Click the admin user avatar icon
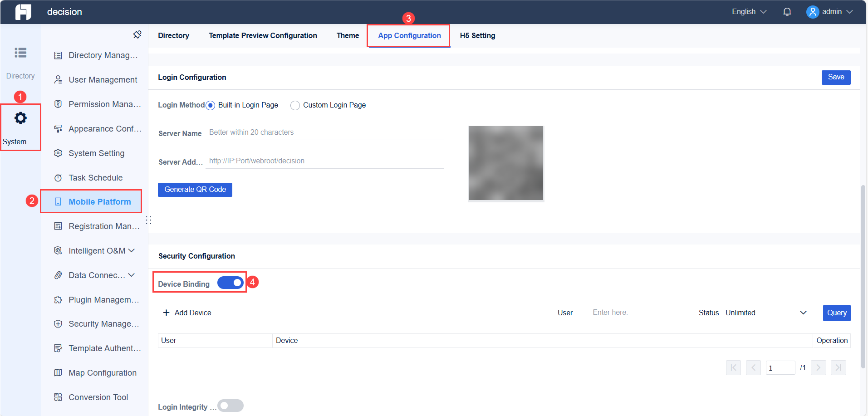 pyautogui.click(x=812, y=12)
